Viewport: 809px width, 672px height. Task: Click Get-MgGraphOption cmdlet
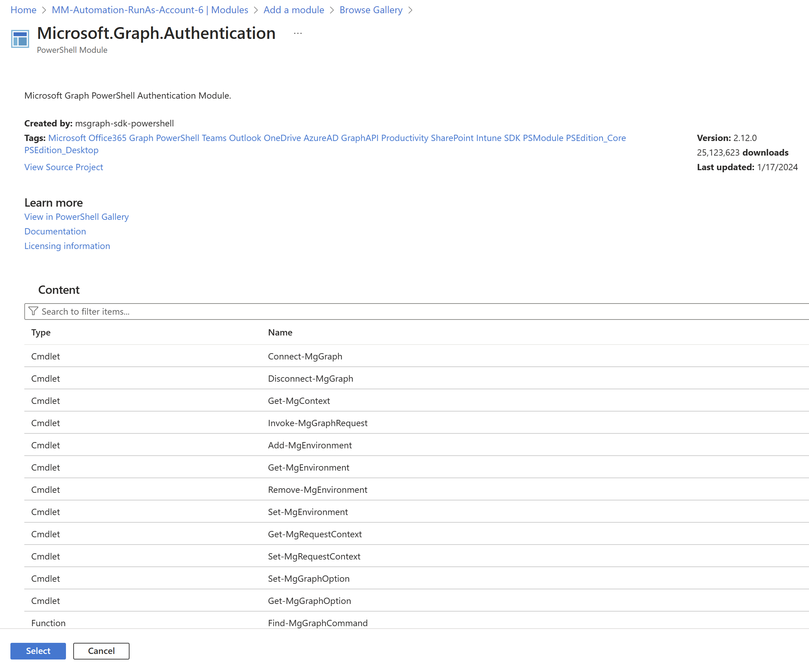coord(309,601)
